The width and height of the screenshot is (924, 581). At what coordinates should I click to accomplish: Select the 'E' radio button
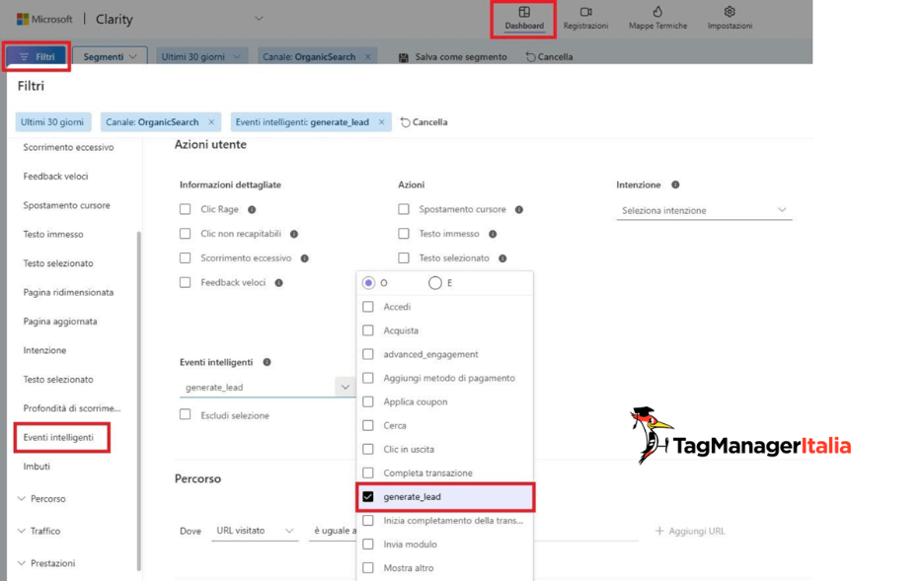434,283
